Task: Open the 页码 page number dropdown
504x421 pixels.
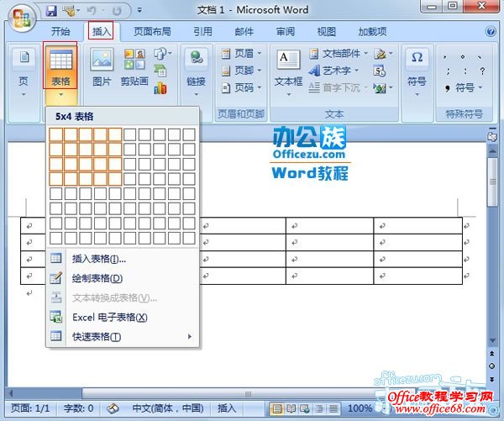Action: coord(242,87)
